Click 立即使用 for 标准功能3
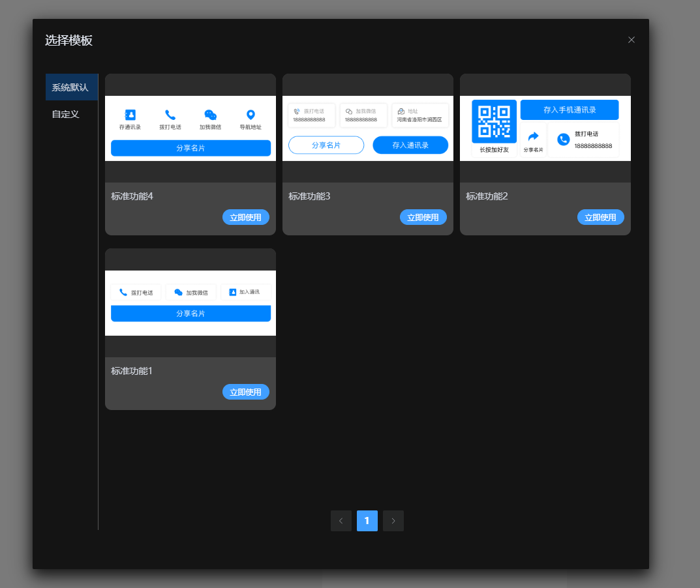 point(423,218)
